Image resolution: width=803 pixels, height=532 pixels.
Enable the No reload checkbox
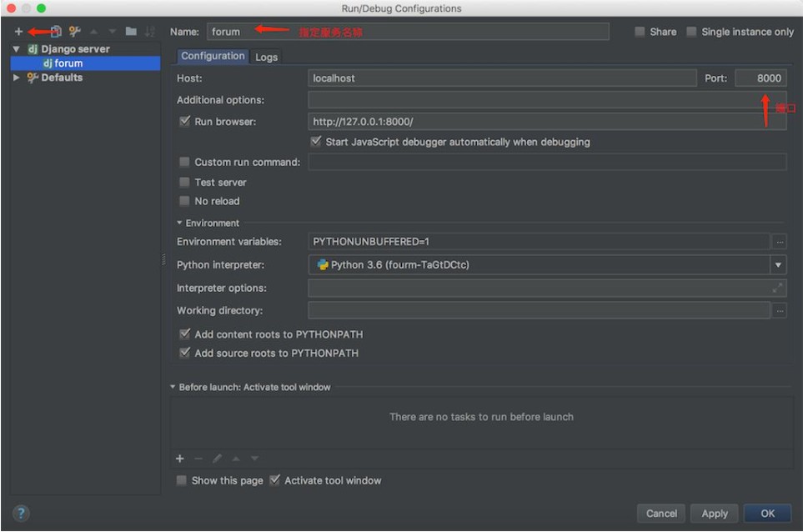point(185,201)
